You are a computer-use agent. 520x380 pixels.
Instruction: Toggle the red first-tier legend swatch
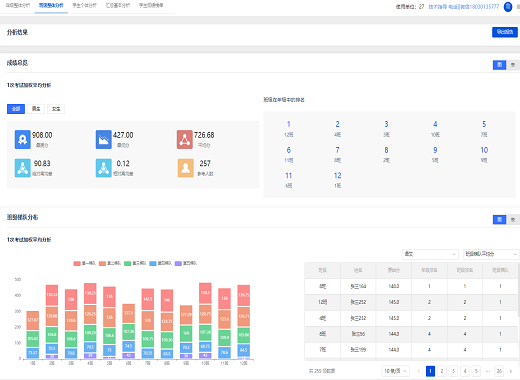77,263
